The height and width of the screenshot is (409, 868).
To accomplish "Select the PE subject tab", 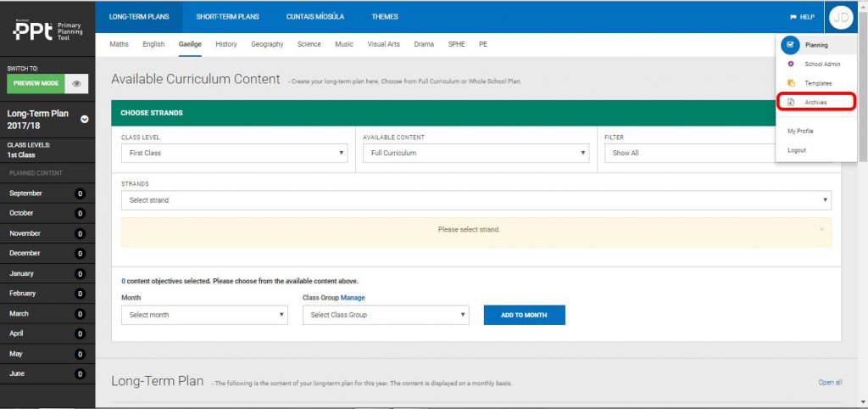I will (x=483, y=44).
